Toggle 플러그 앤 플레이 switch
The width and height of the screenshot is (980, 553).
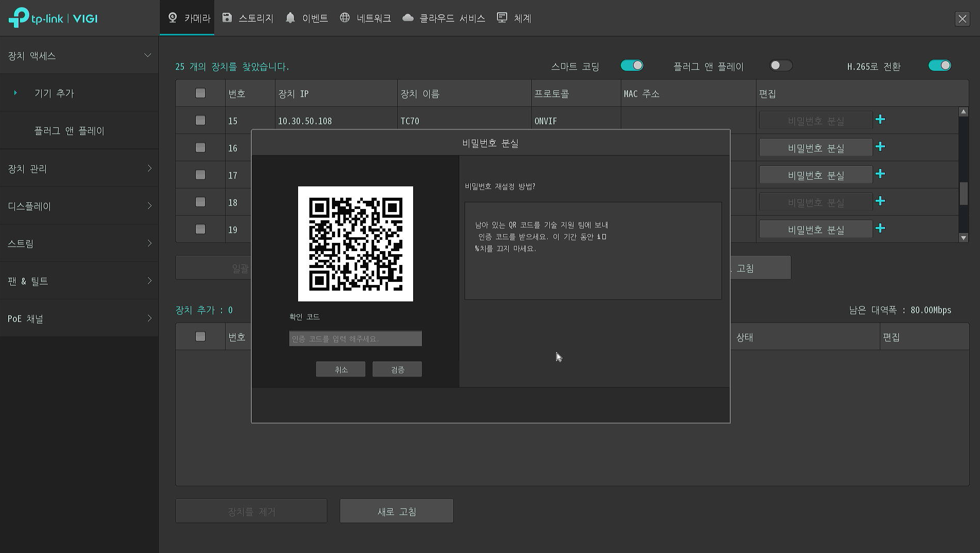point(781,66)
